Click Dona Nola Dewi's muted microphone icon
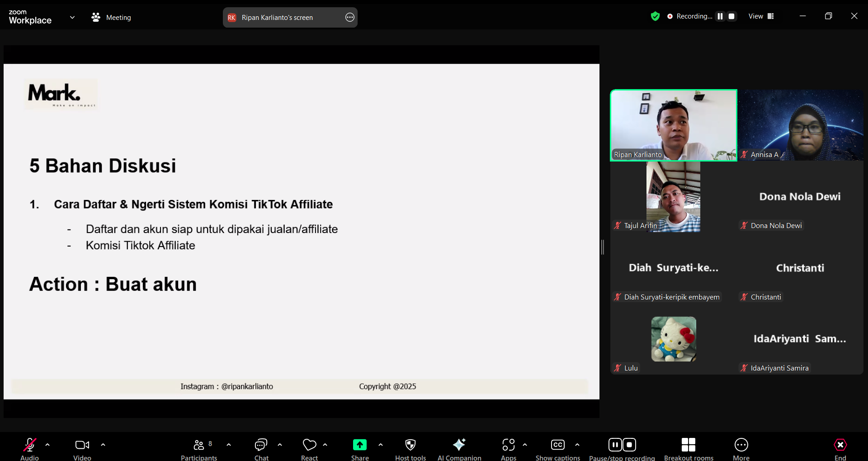This screenshot has height=461, width=868. tap(744, 225)
